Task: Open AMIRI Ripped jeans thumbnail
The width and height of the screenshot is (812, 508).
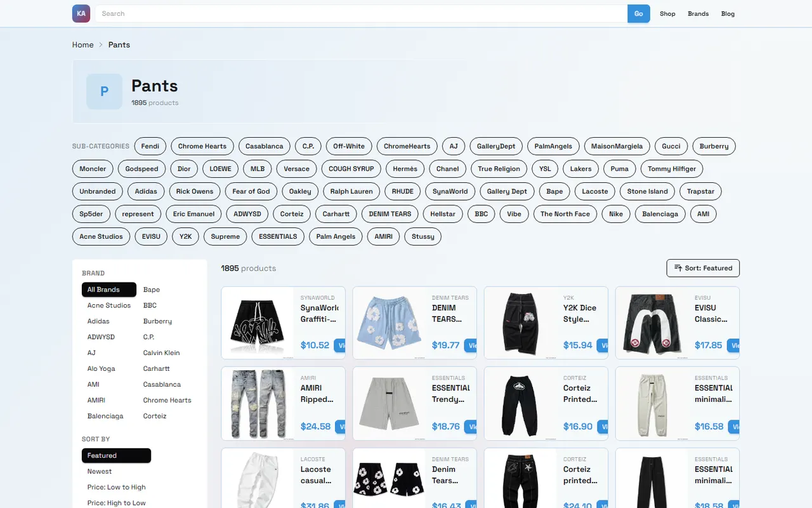Action: (258, 403)
